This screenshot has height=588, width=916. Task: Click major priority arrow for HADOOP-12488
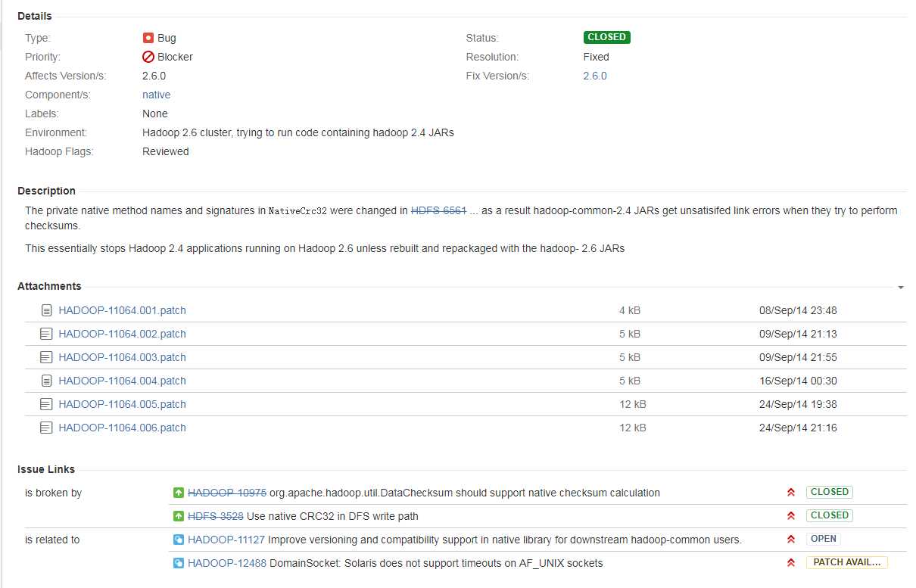point(790,563)
